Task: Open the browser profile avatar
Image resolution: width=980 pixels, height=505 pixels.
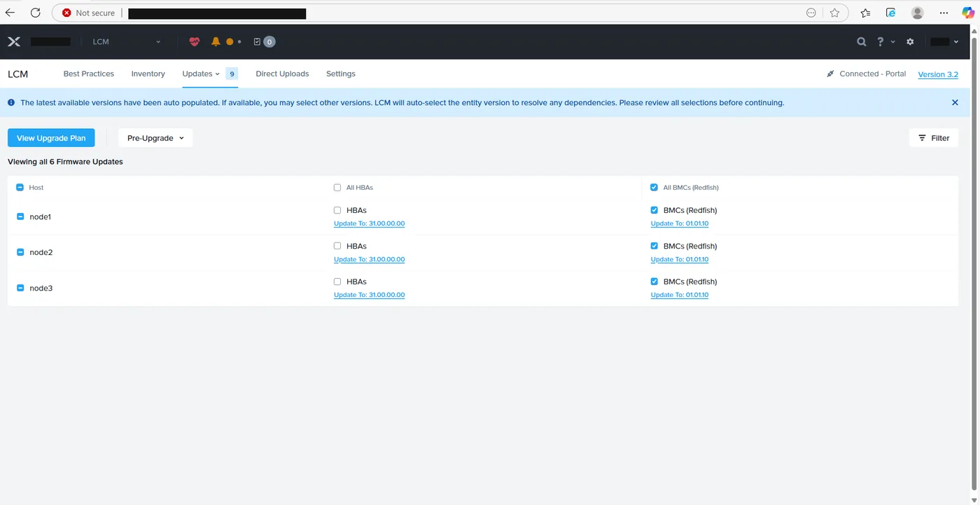Action: (x=918, y=13)
